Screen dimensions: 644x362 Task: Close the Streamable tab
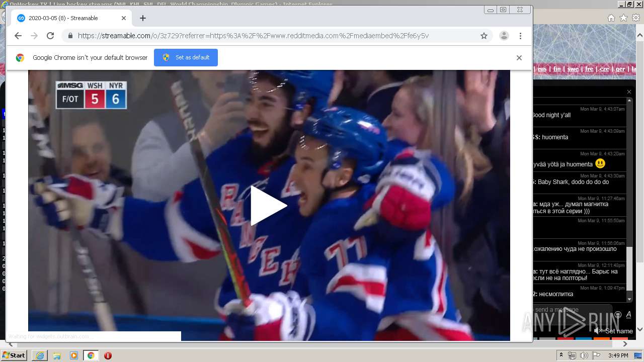point(124,18)
